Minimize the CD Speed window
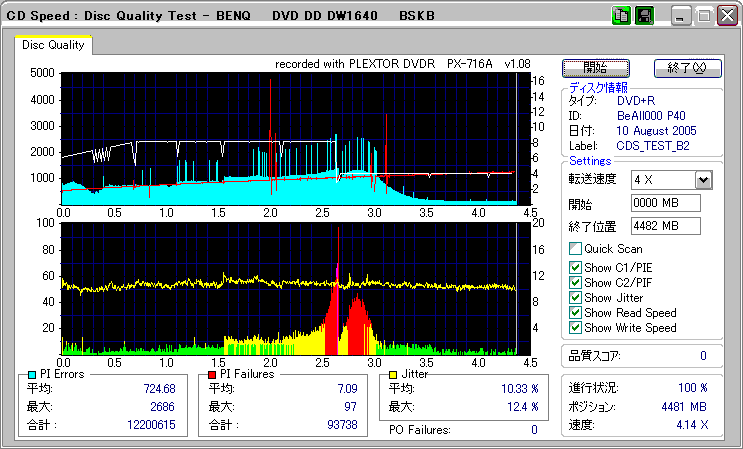 (x=681, y=16)
